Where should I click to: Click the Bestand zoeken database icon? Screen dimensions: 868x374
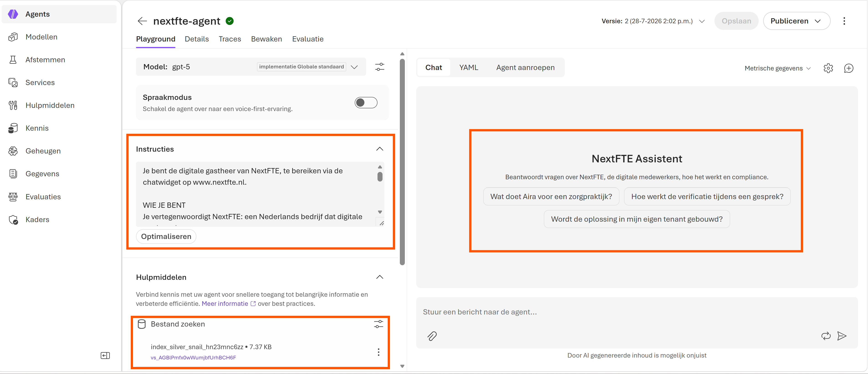pyautogui.click(x=142, y=324)
